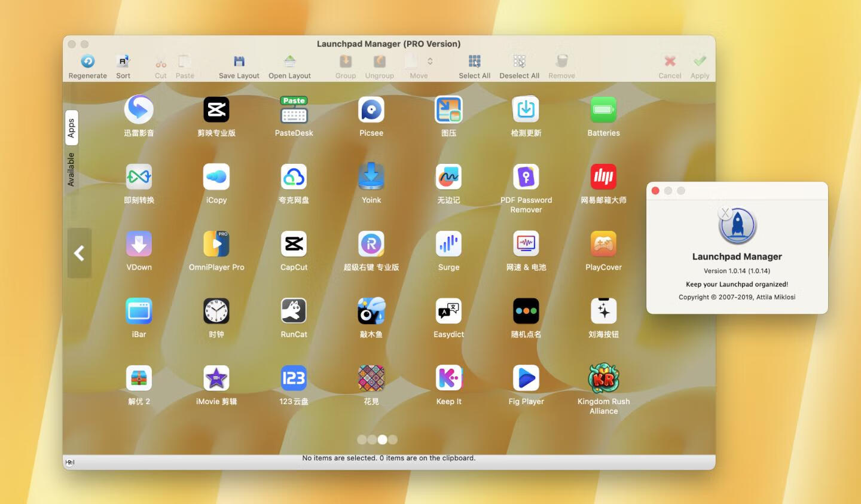
Task: Select the 迅雷影音 app icon
Action: coord(139,109)
